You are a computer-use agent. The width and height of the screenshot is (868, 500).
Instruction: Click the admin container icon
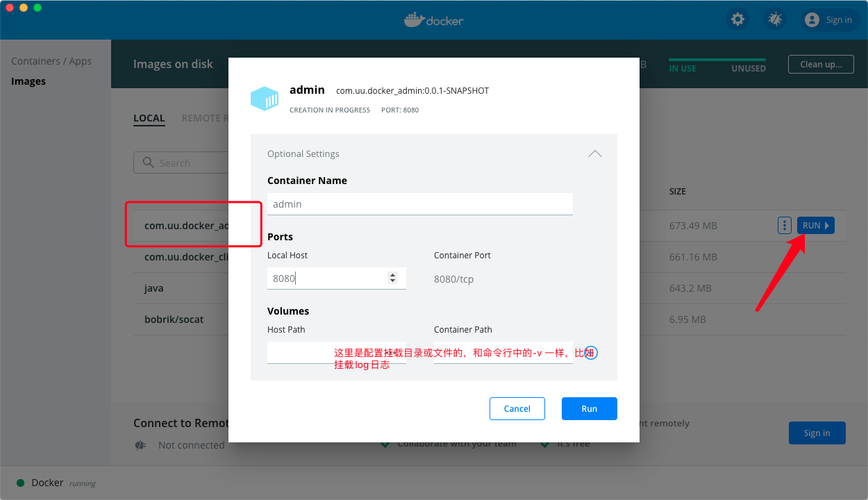coord(265,99)
